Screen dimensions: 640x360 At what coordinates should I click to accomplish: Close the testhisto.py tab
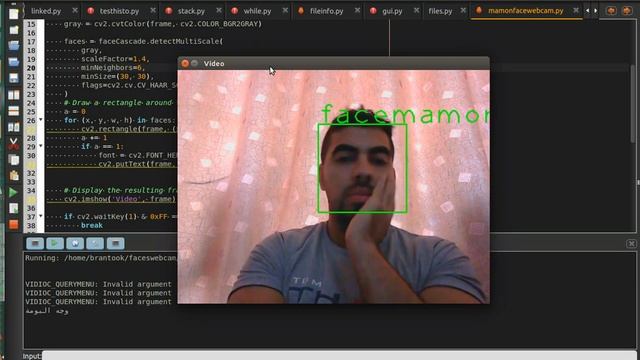coord(153,10)
